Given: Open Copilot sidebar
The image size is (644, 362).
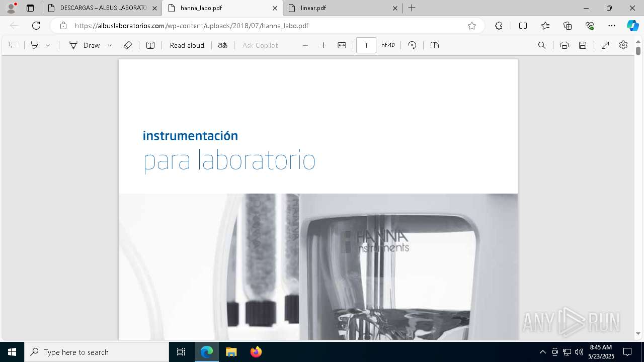Looking at the screenshot, I should tap(632, 26).
